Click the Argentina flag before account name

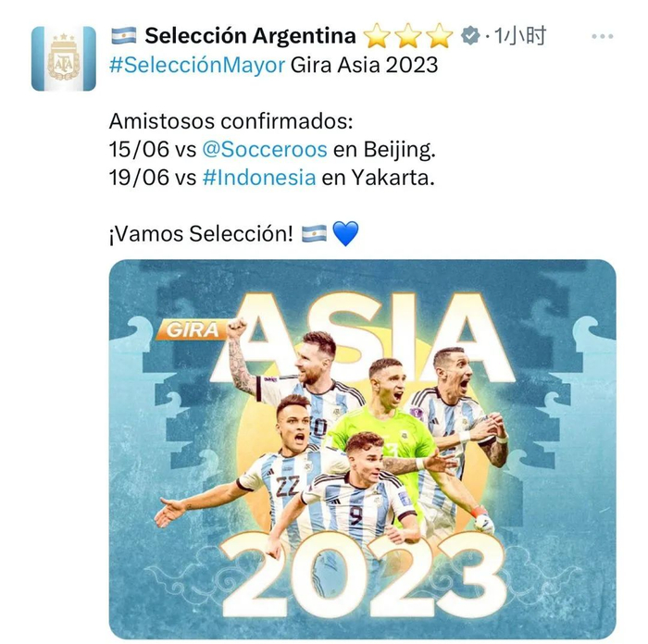click(123, 35)
